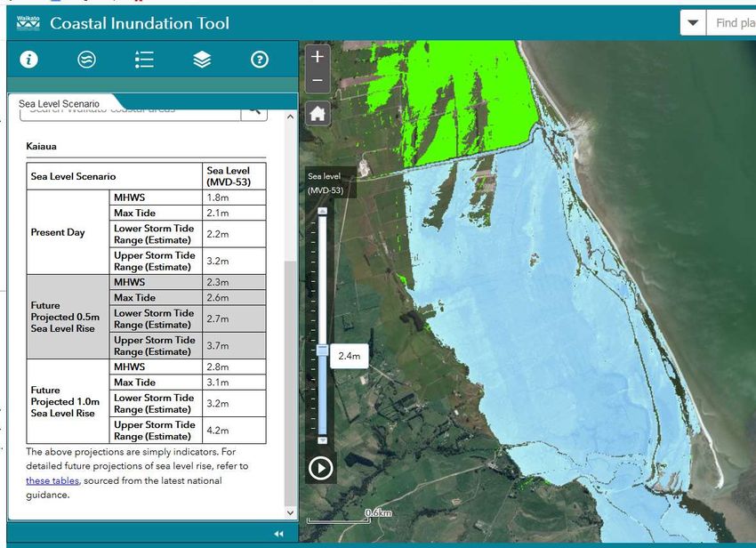Click the Coastal Inundation Tool title
Viewport: 756px width, 548px height.
(140, 23)
